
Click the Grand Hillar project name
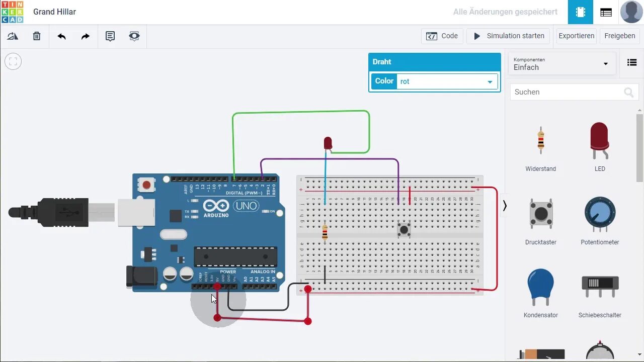coord(55,12)
